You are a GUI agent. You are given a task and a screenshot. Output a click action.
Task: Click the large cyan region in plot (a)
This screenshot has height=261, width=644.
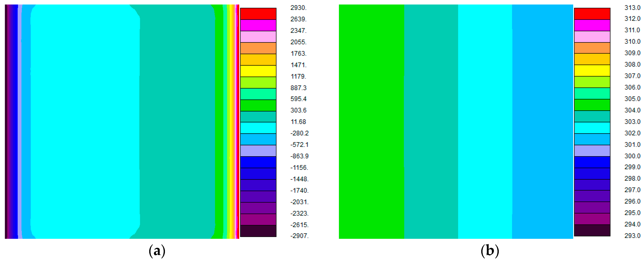pyautogui.click(x=85, y=121)
